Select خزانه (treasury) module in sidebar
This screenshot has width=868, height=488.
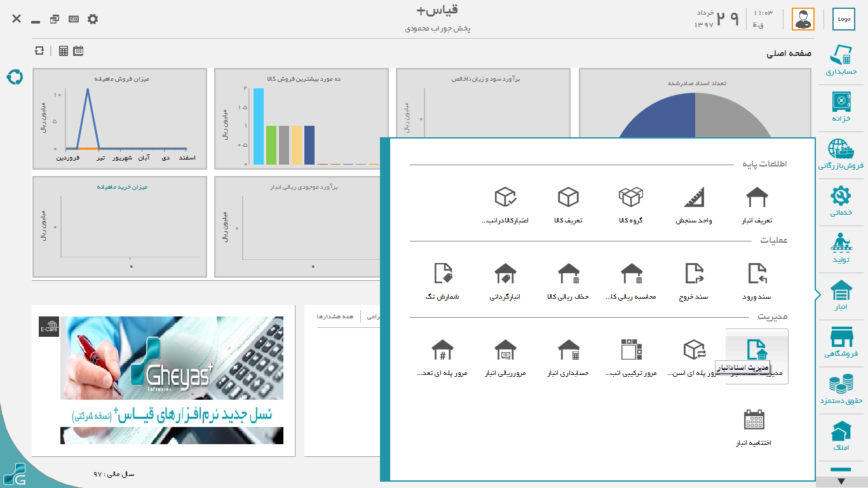click(x=841, y=107)
